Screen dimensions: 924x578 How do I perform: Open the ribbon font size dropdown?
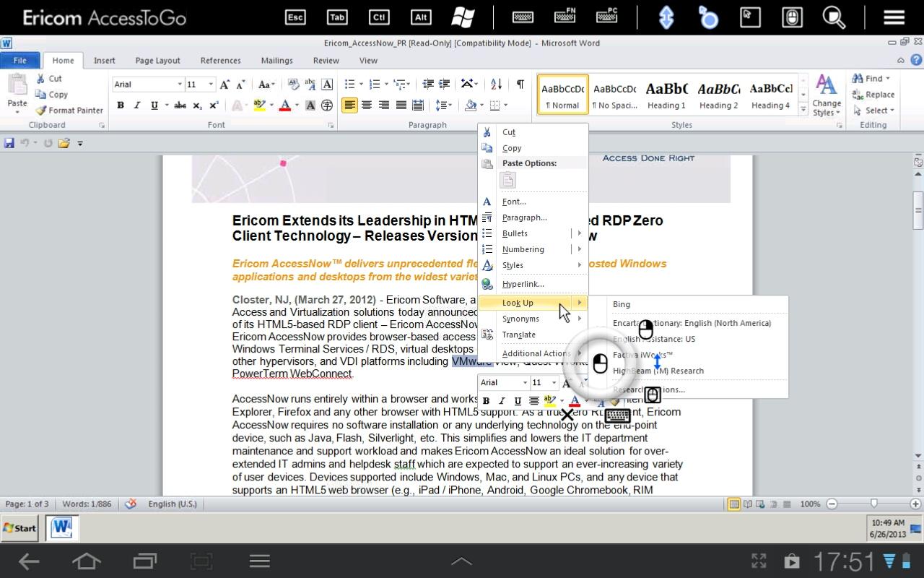[211, 85]
